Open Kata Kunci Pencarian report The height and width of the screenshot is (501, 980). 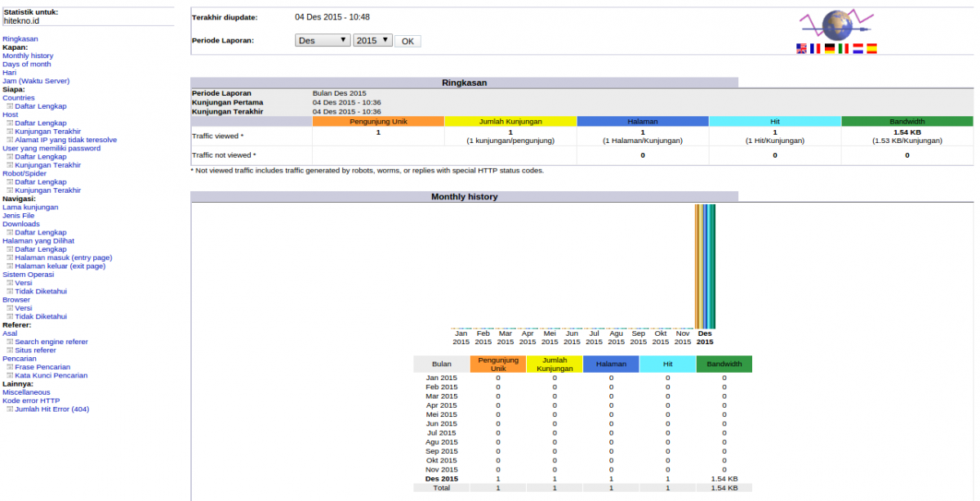(50, 374)
